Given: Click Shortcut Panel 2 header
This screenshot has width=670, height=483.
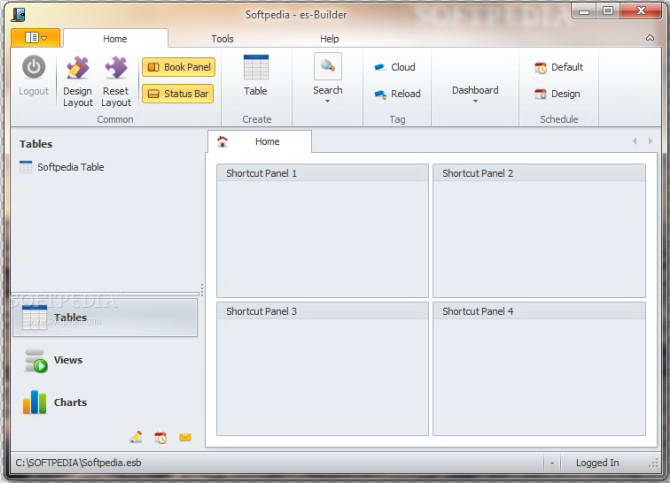Looking at the screenshot, I should click(x=539, y=173).
